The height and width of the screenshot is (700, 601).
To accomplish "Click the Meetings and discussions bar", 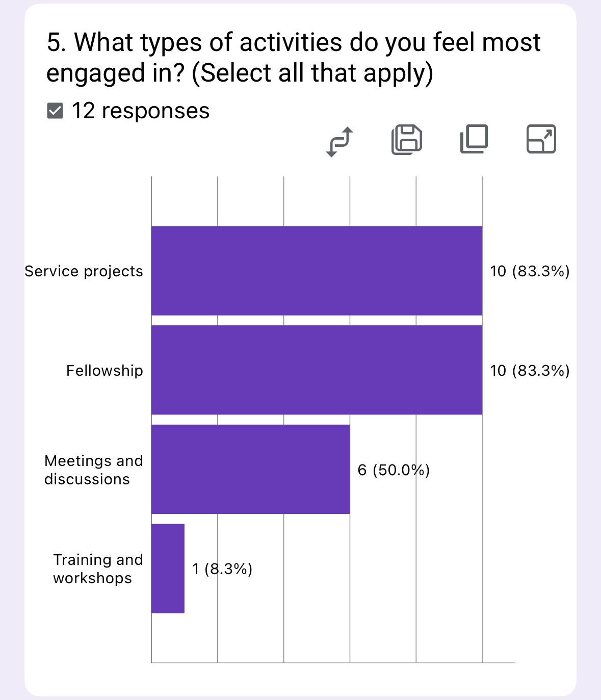I will [250, 469].
